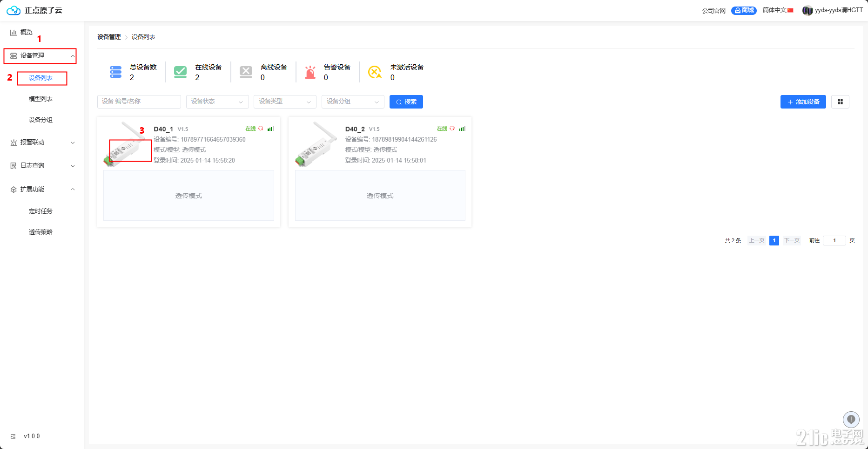
Task: Open the 概览 overview chart icon
Action: pyautogui.click(x=13, y=33)
